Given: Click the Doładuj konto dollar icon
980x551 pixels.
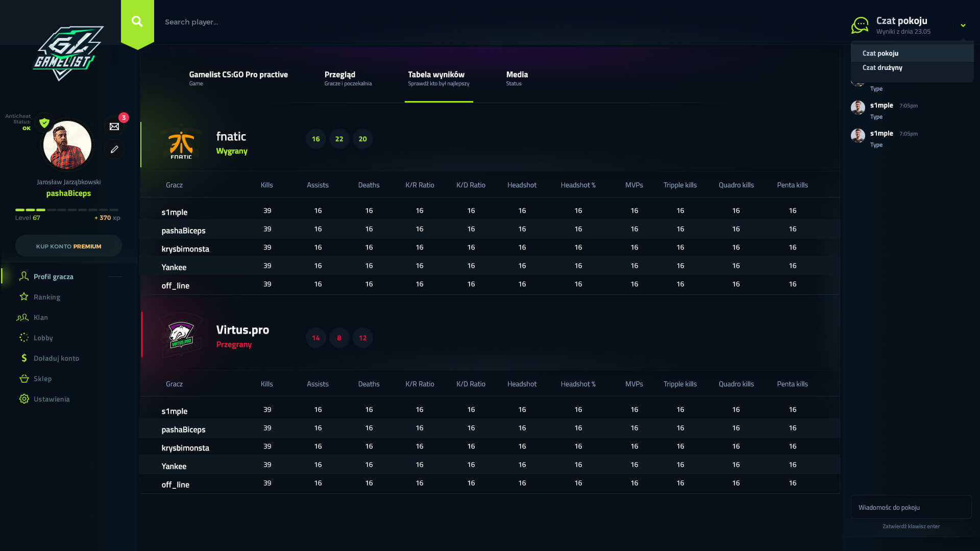Looking at the screenshot, I should coord(24,358).
